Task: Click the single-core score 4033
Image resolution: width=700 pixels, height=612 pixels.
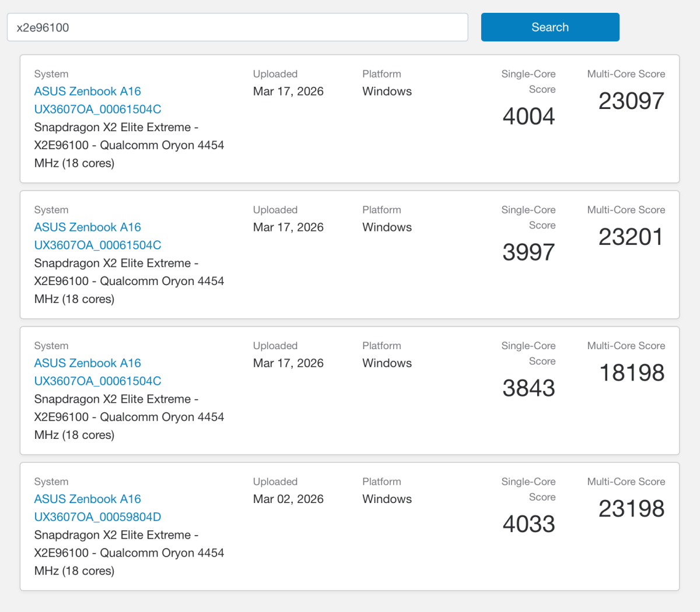Action: point(528,524)
